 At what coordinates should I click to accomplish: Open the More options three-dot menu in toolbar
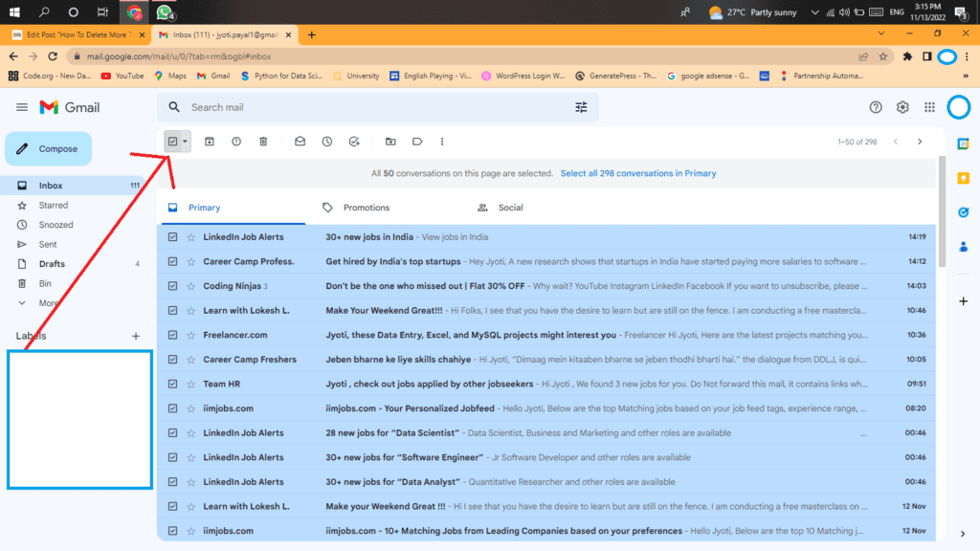pyautogui.click(x=442, y=142)
